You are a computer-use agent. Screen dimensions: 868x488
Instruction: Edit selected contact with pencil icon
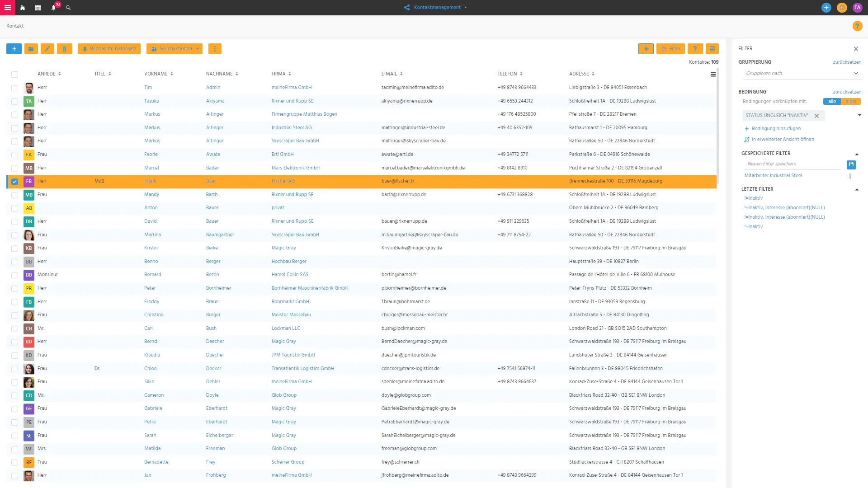(x=47, y=49)
